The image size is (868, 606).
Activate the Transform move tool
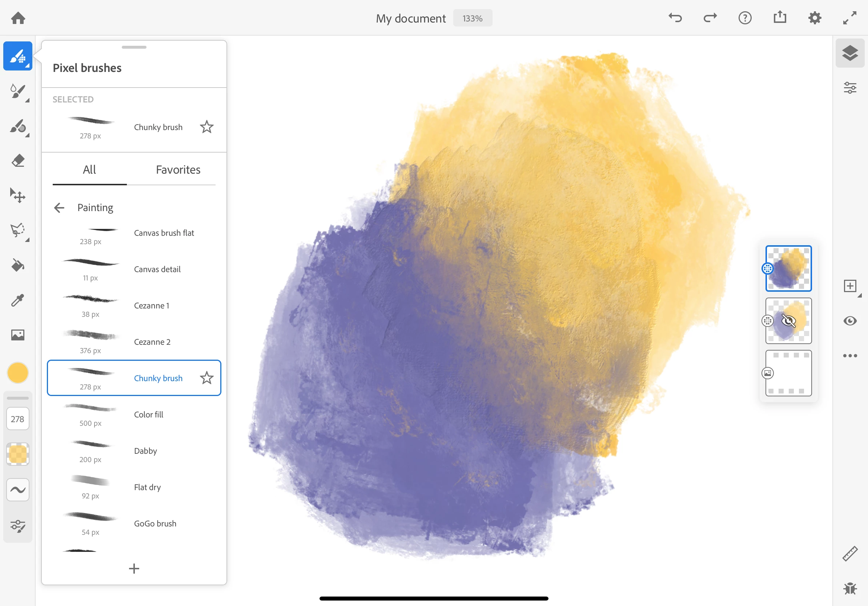pyautogui.click(x=18, y=196)
